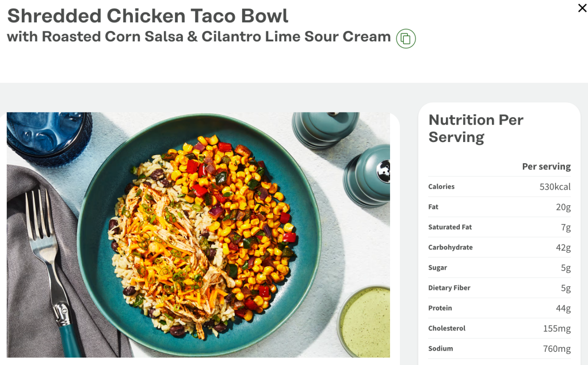The image size is (588, 365).
Task: Click the 'Nutrition Per Serving' heading
Action: 476,128
